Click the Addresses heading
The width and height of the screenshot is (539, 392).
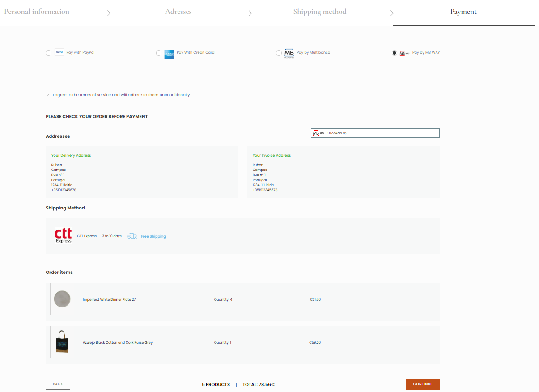[x=58, y=136]
